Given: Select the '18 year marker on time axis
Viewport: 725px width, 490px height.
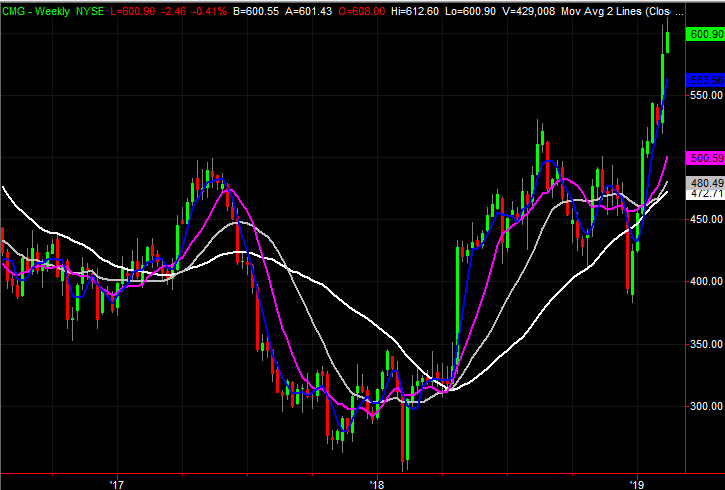Looking at the screenshot, I should pos(376,482).
